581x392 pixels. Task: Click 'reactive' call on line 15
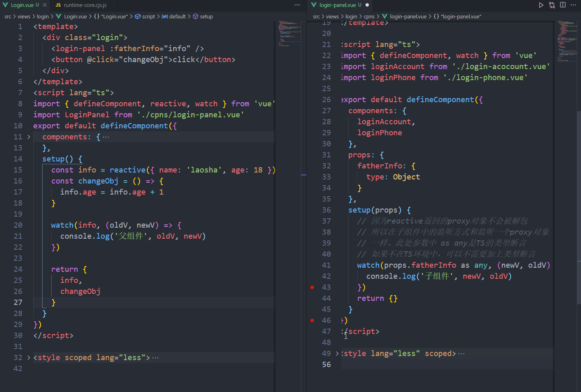[128, 170]
